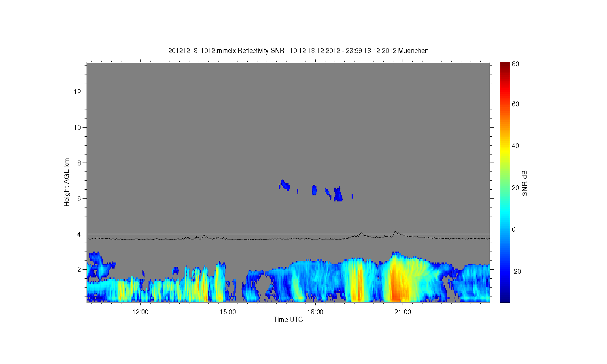Click the 'SNR dB' colorbar label
Viewport: 607px width, 364px height.
(524, 183)
